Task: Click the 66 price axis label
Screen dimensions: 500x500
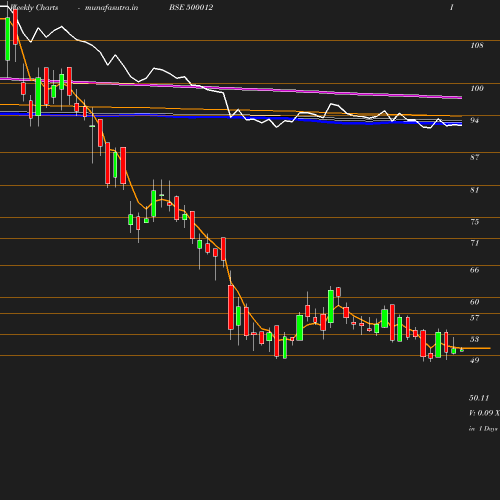Action: coord(474,270)
